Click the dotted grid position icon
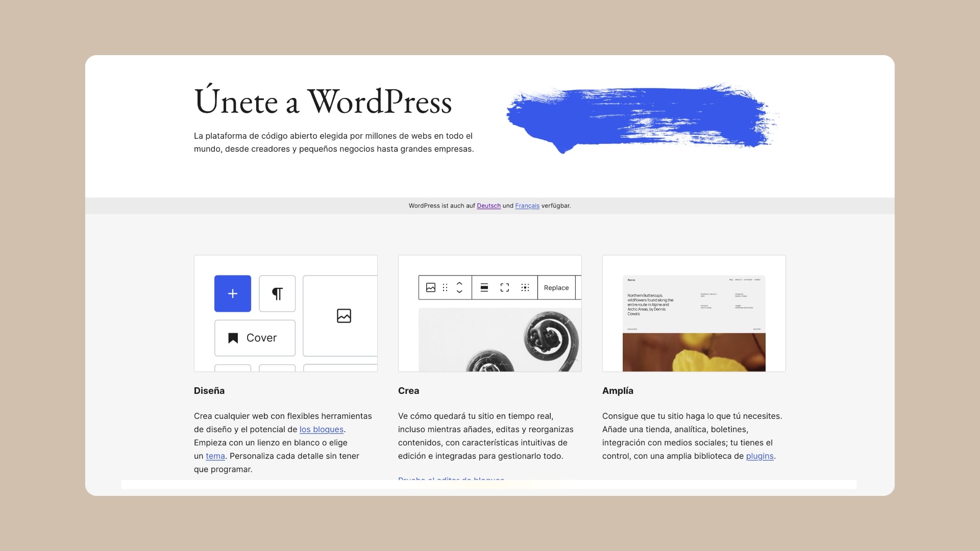Screen dimensions: 980x551 point(525,288)
